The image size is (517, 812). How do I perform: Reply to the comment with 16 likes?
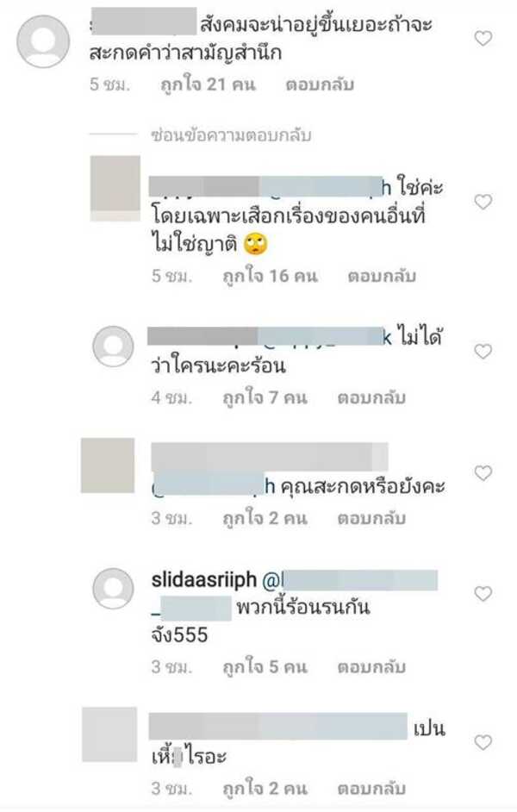382,276
